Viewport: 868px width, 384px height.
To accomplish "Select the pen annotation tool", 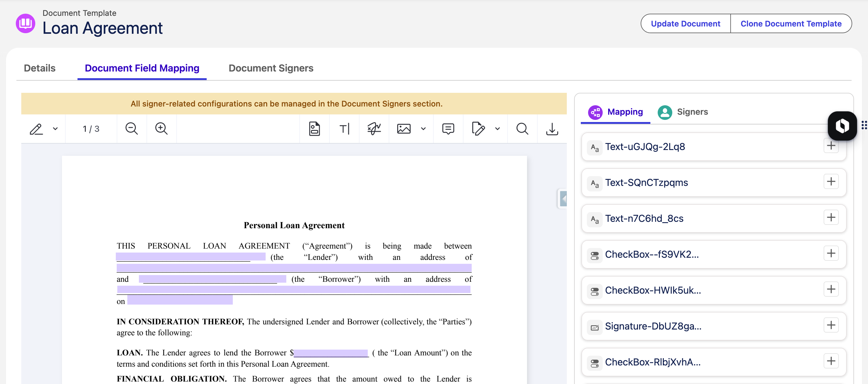I will [x=36, y=129].
